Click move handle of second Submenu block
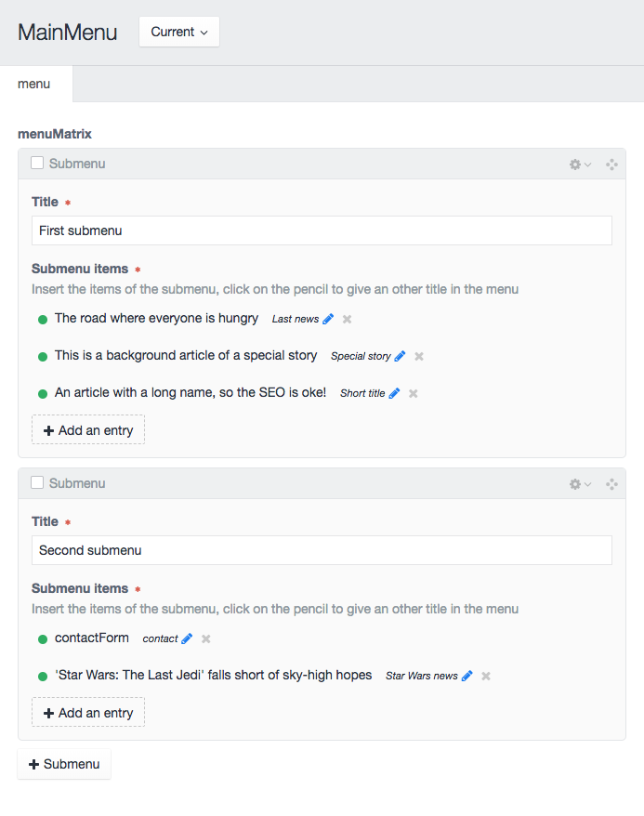This screenshot has width=644, height=816. click(611, 484)
